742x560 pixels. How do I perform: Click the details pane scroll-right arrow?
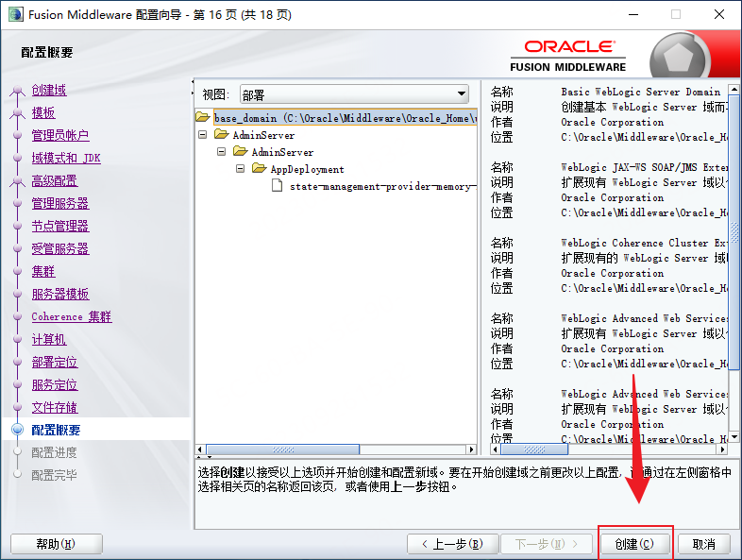(x=722, y=450)
